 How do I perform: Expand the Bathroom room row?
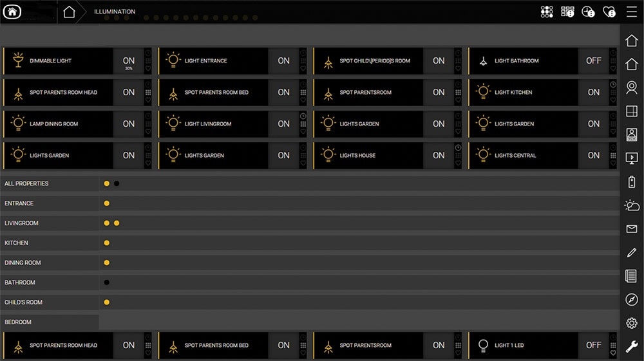coord(20,282)
